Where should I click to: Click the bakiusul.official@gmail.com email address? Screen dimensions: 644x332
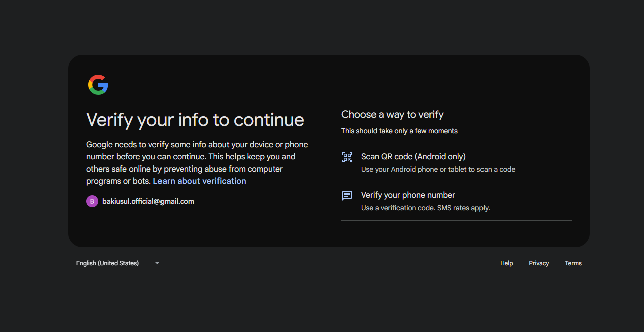coord(148,201)
